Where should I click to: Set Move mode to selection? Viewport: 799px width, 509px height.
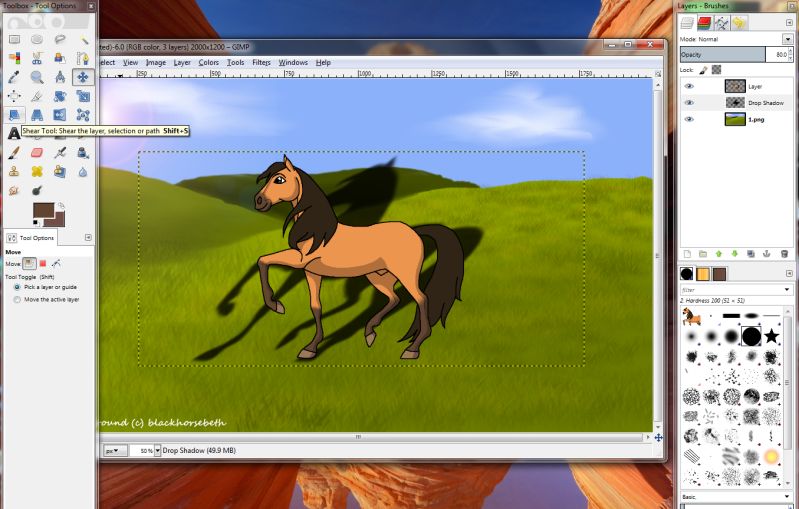tap(43, 263)
